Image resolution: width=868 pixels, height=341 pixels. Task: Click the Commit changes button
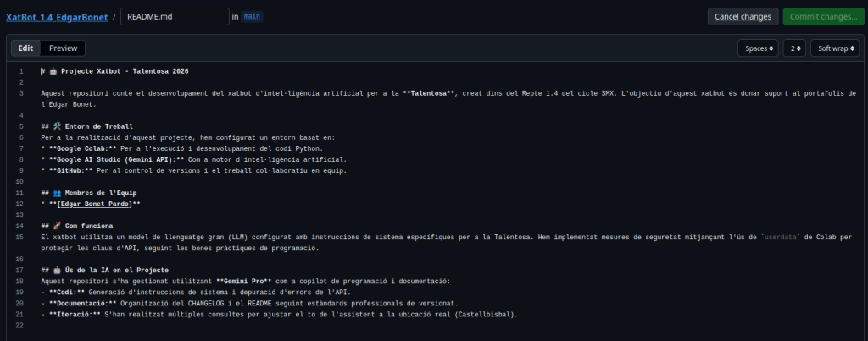(x=821, y=16)
